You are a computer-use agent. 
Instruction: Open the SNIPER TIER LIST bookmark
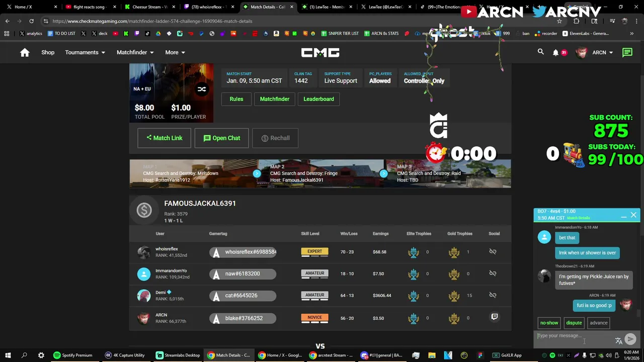340,34
